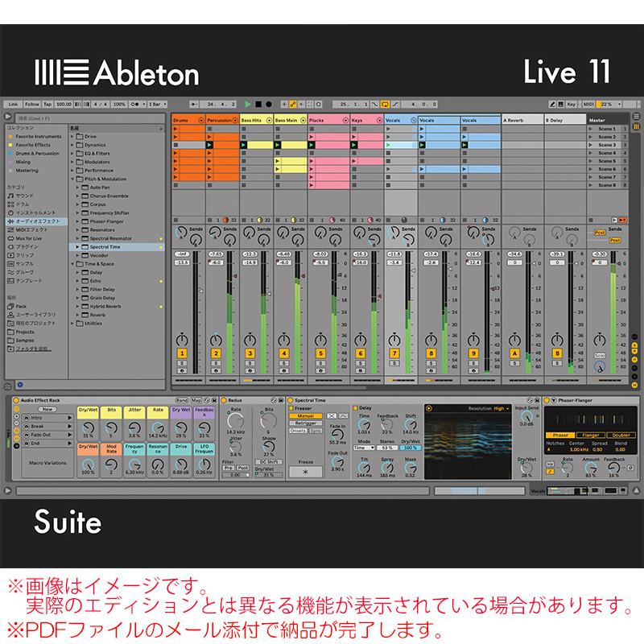Expand the Dynamics folder
The image size is (644, 644).
click(72, 145)
